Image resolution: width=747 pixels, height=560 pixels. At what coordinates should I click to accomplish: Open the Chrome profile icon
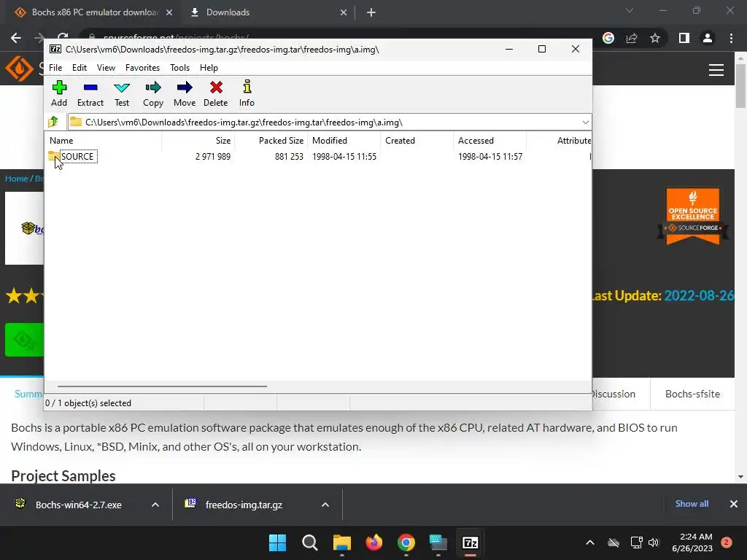point(708,38)
